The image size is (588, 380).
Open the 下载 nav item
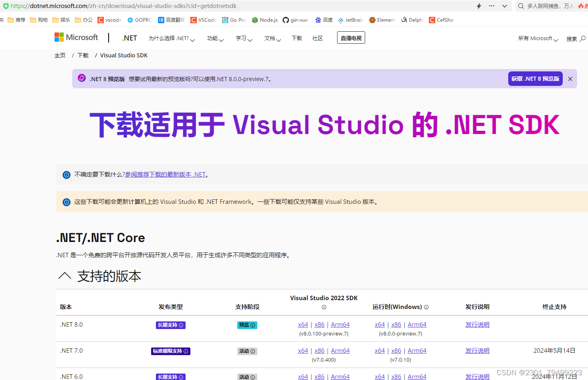297,38
